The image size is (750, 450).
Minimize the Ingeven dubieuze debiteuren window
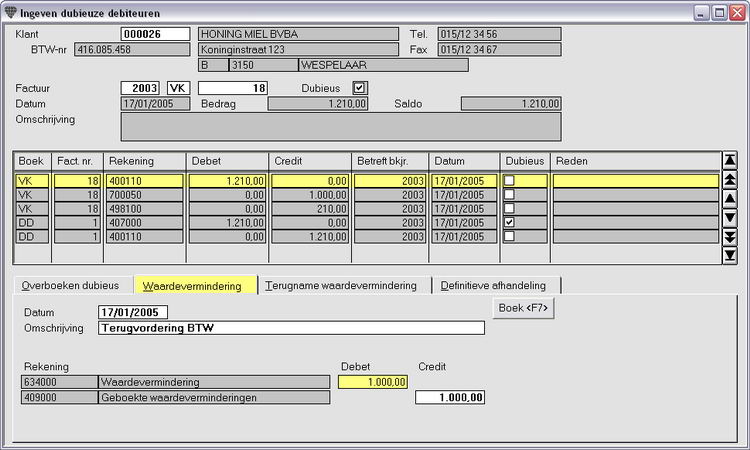701,13
